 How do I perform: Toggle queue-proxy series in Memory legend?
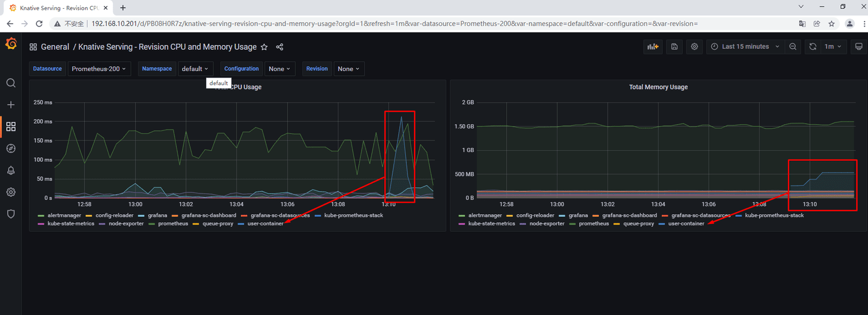[x=639, y=223]
